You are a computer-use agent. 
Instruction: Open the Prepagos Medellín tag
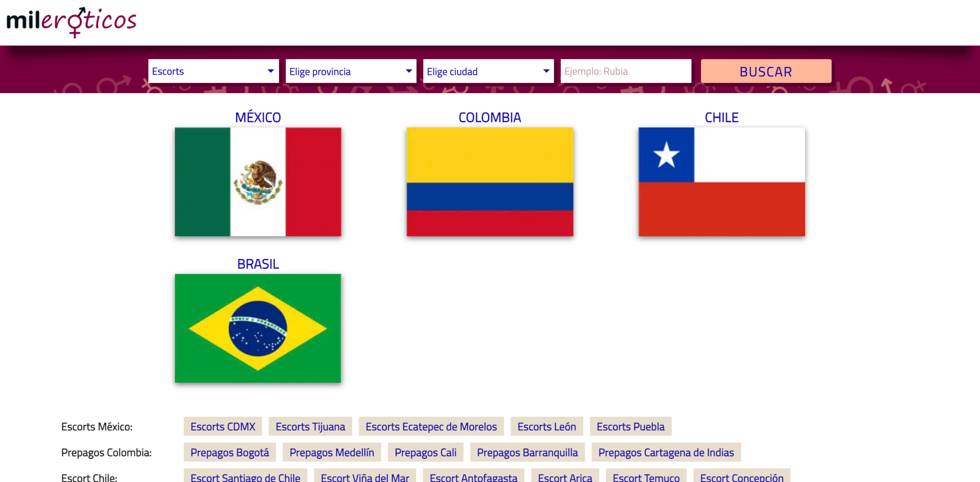pyautogui.click(x=332, y=452)
